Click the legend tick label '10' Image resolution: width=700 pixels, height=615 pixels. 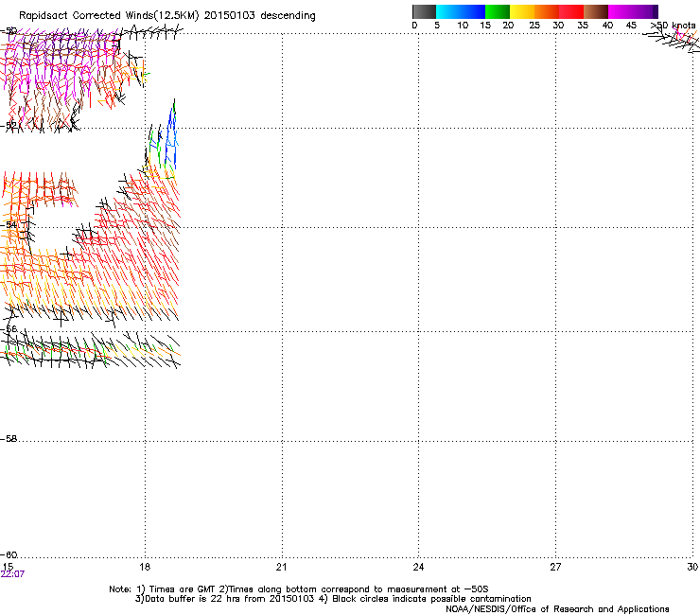(x=463, y=25)
